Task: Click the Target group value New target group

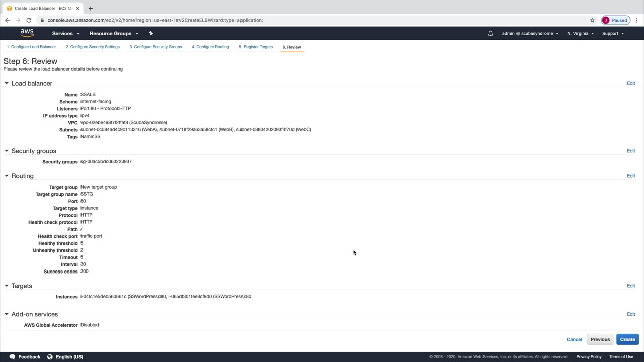Action: (99, 187)
